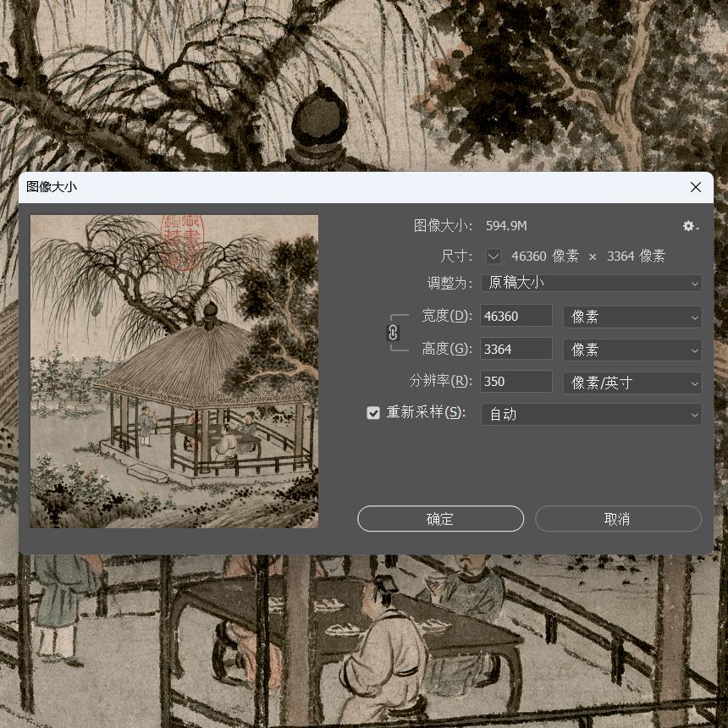This screenshot has width=728, height=728.
Task: Click the 3364 像素 dimension text
Action: coord(636,256)
